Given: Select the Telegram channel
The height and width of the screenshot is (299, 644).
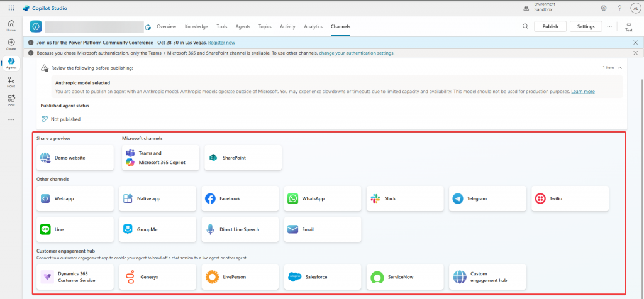Looking at the screenshot, I should (x=487, y=198).
